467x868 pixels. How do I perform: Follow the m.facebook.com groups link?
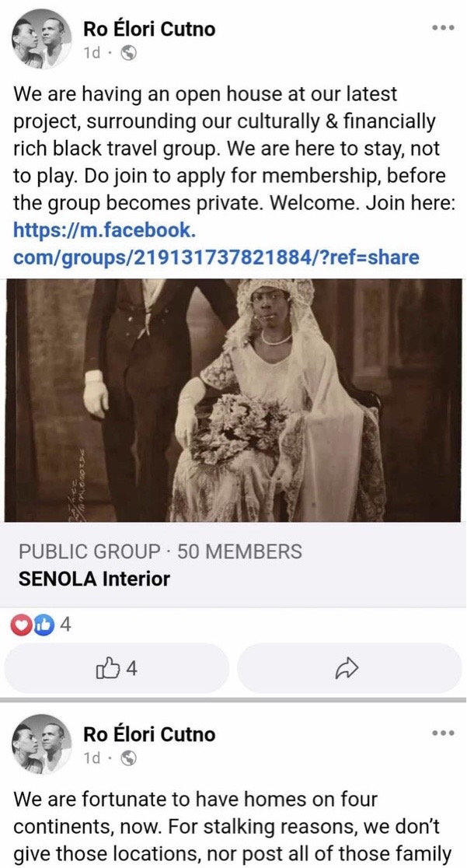[216, 243]
